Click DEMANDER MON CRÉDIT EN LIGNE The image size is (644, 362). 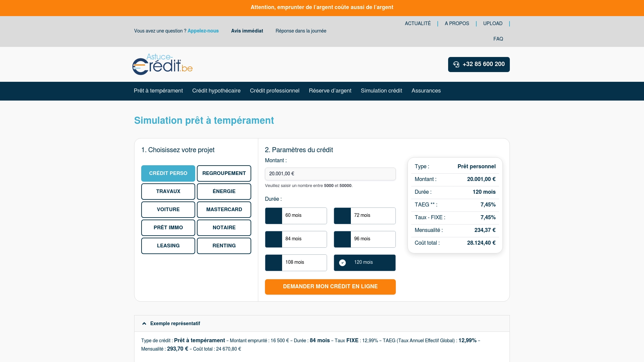[x=330, y=287]
